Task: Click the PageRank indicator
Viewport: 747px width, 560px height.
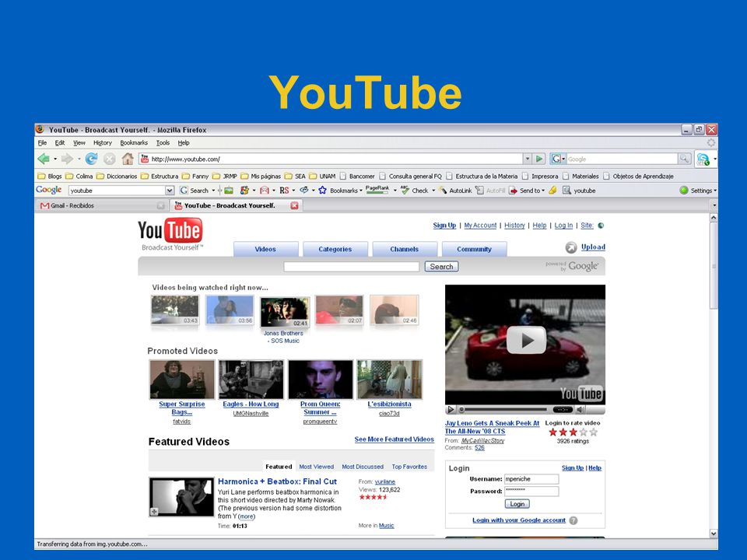Action: click(377, 190)
